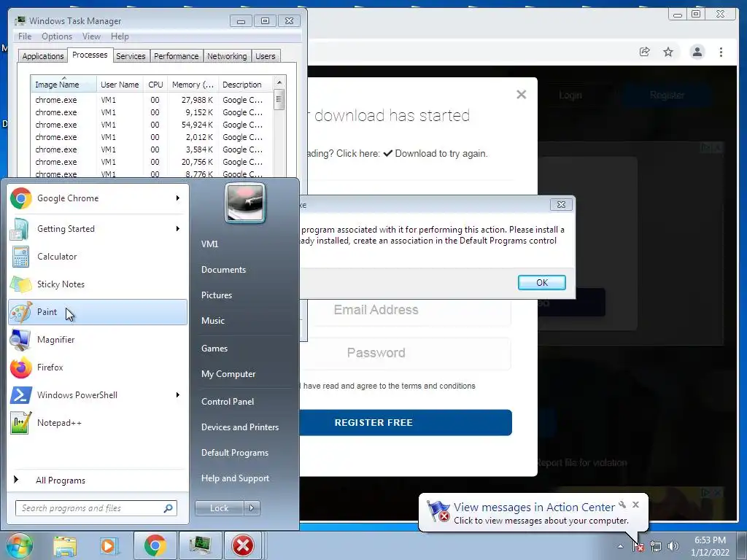This screenshot has height=560, width=747.
Task: Show hidden tray icons arrow
Action: coord(620,546)
